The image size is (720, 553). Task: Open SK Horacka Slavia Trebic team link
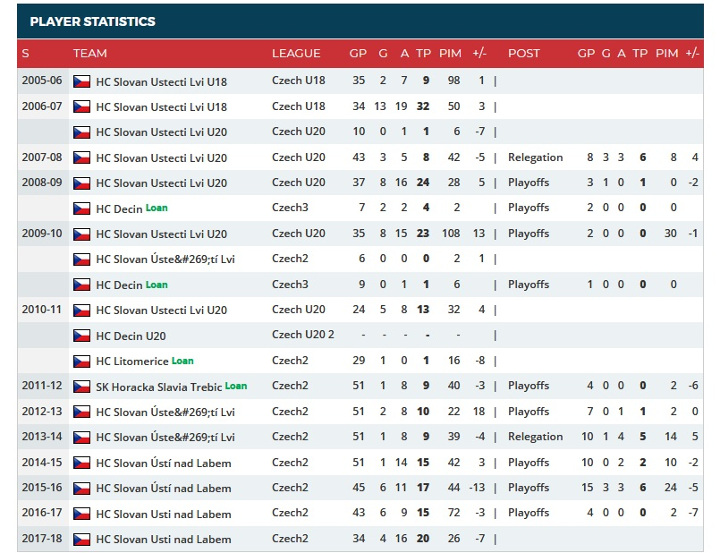point(159,387)
